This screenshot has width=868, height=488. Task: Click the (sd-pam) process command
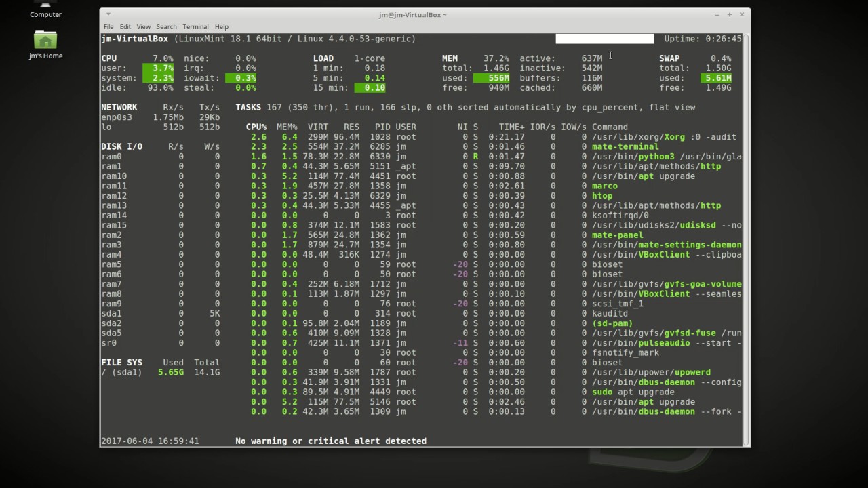coord(612,323)
